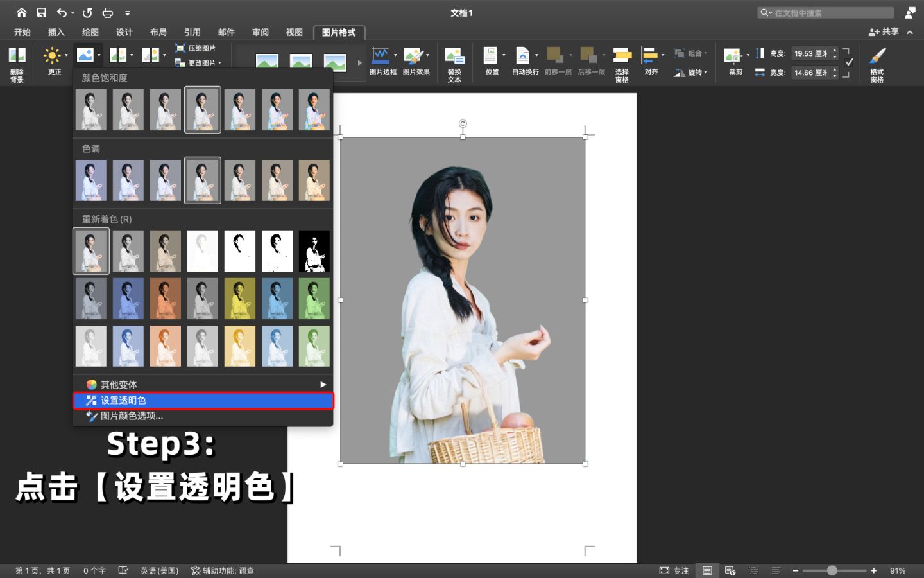Click the 宽度 width value field

coord(810,73)
